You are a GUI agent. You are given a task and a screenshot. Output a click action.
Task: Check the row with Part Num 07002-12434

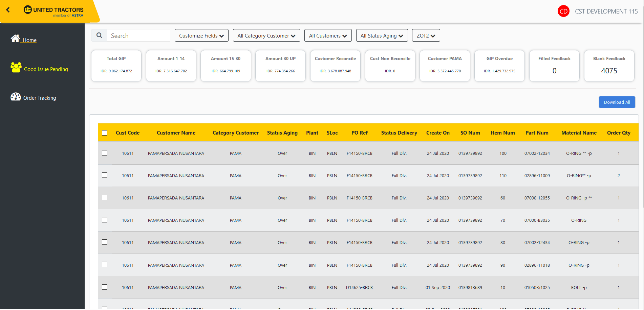pos(105,242)
